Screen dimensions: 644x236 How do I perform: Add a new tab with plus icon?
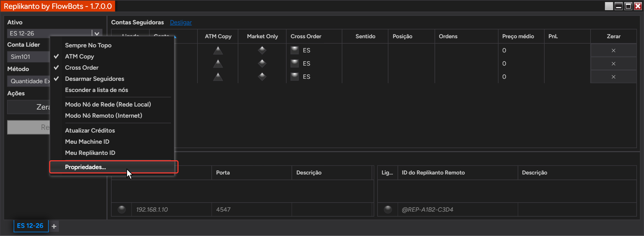tap(54, 226)
